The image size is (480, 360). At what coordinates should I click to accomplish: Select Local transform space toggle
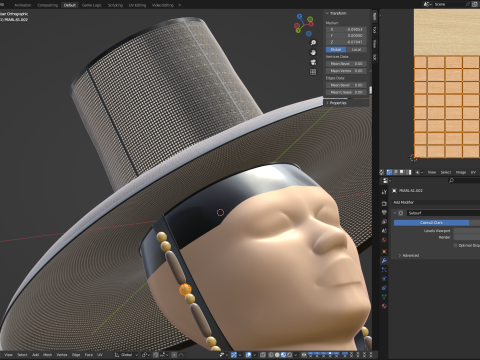click(357, 49)
